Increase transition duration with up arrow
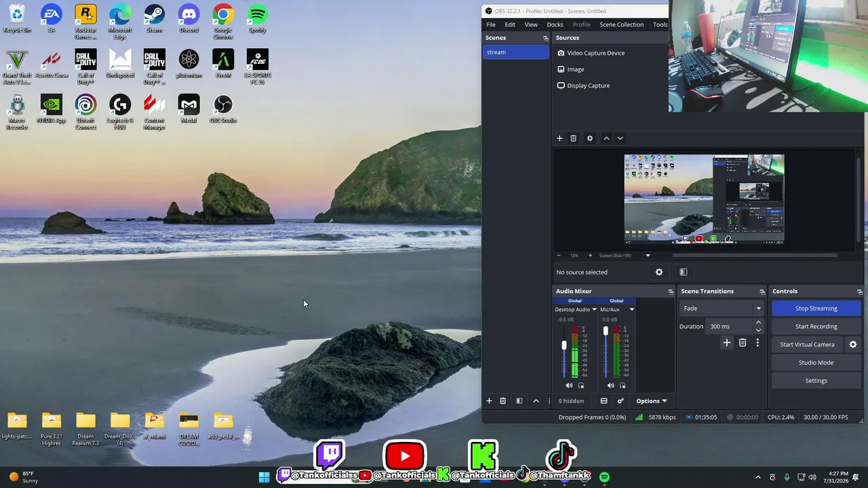 click(758, 323)
